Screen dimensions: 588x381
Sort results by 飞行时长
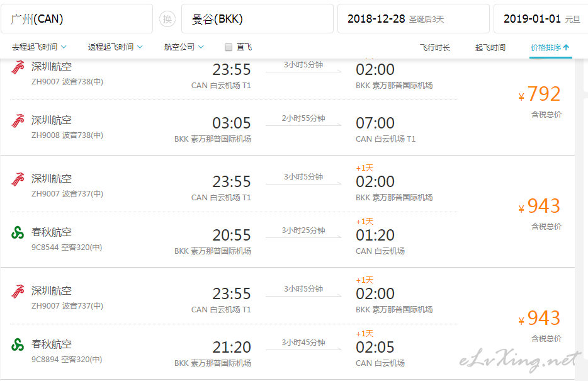pyautogui.click(x=434, y=48)
